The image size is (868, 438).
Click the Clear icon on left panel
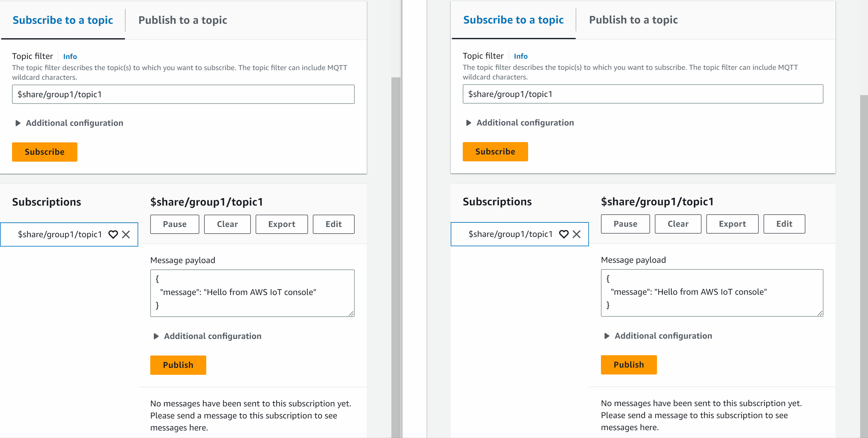(x=227, y=224)
